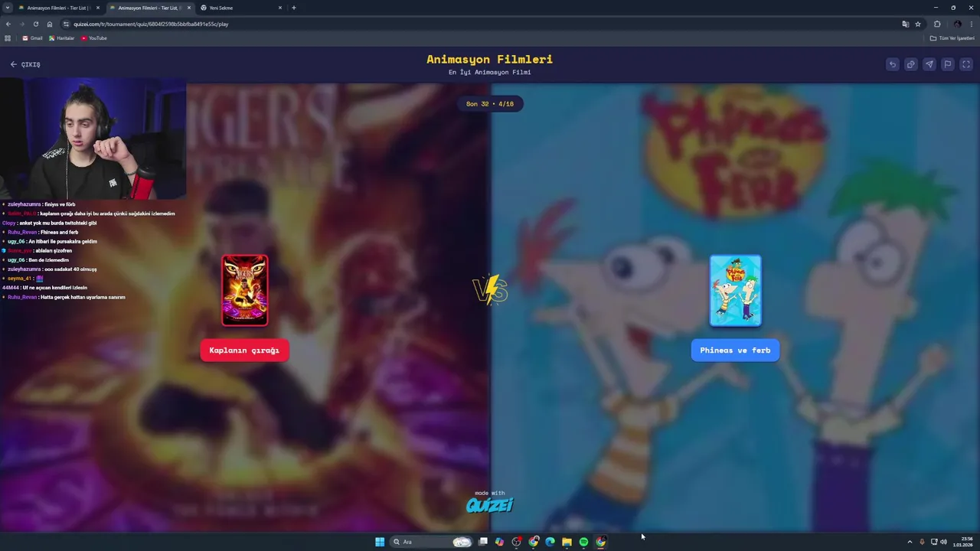The height and width of the screenshot is (551, 980).
Task: Click the Kaplanın çırağı poster thumbnail
Action: pyautogui.click(x=245, y=290)
